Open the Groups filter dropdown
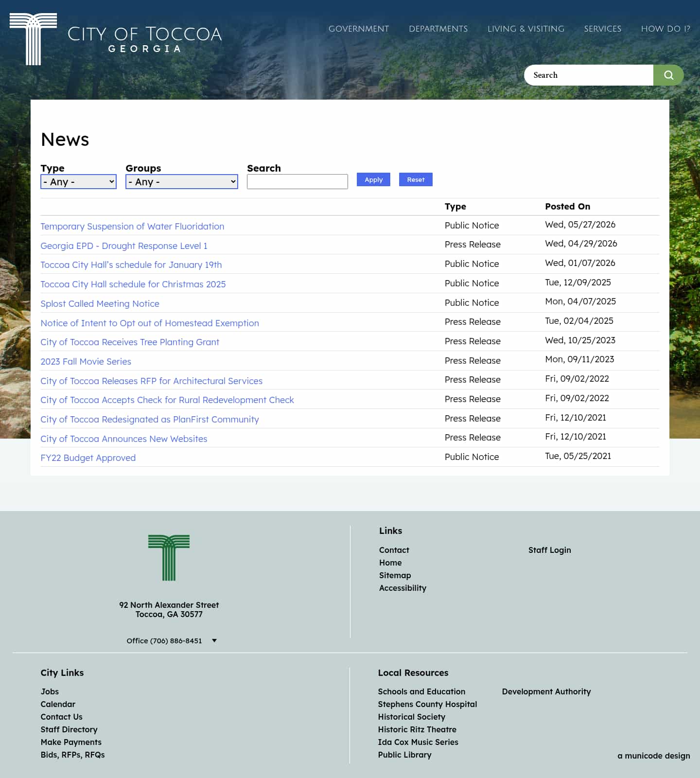 [x=181, y=181]
